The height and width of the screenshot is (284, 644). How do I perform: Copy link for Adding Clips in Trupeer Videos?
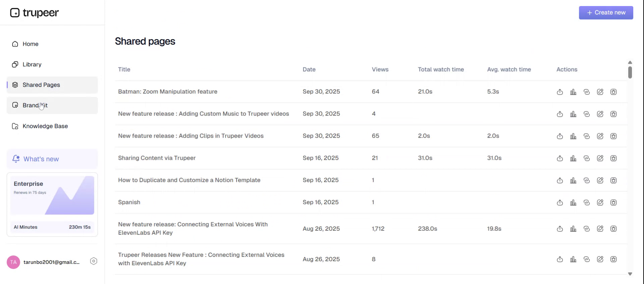(587, 136)
